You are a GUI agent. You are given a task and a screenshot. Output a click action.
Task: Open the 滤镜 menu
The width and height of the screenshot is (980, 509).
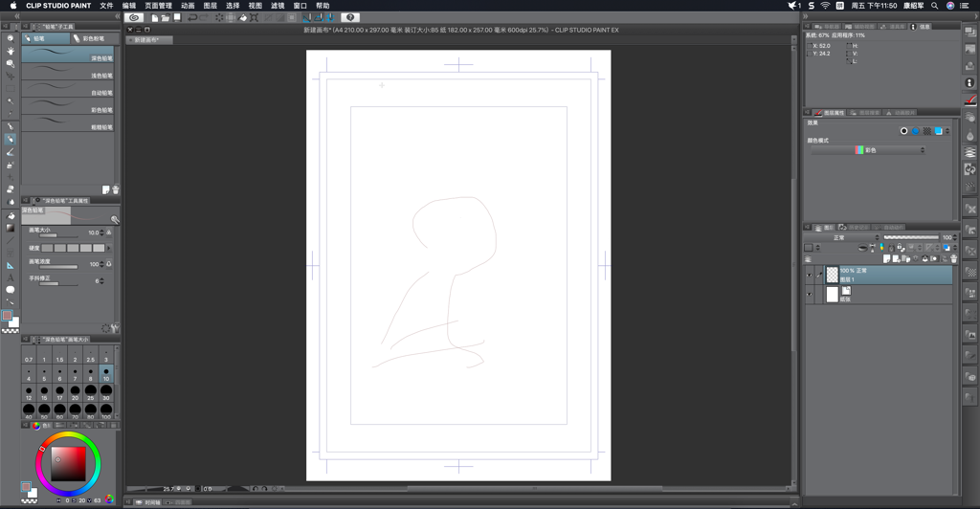tap(278, 6)
